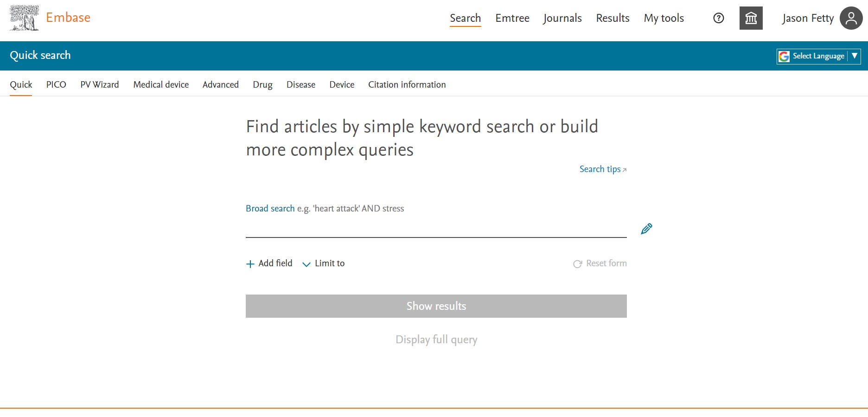Go to the Journals page
868x417 pixels.
coord(562,18)
